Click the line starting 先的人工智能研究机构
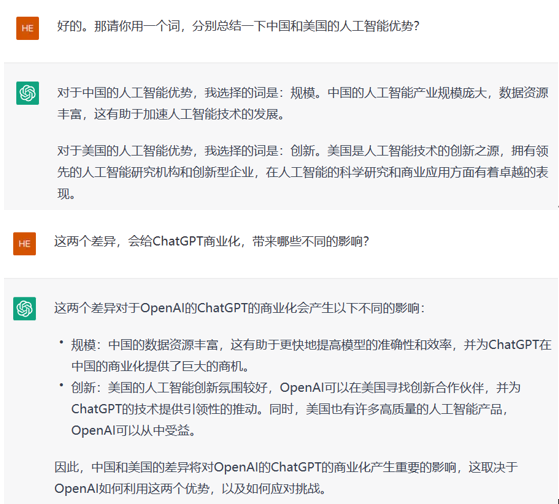The image size is (559, 504). tap(303, 172)
